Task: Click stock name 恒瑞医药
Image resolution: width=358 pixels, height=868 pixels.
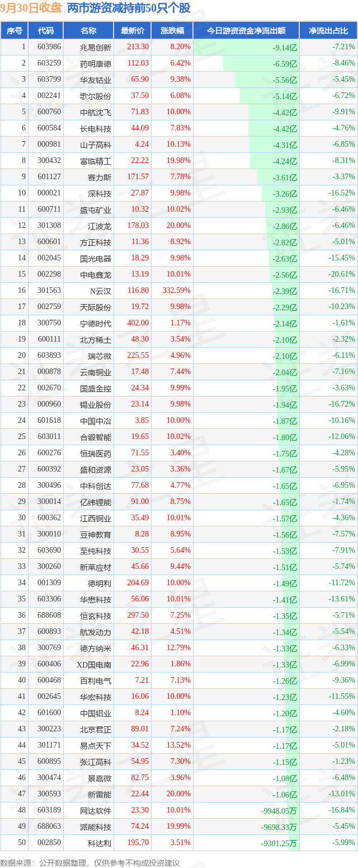Action: (96, 454)
